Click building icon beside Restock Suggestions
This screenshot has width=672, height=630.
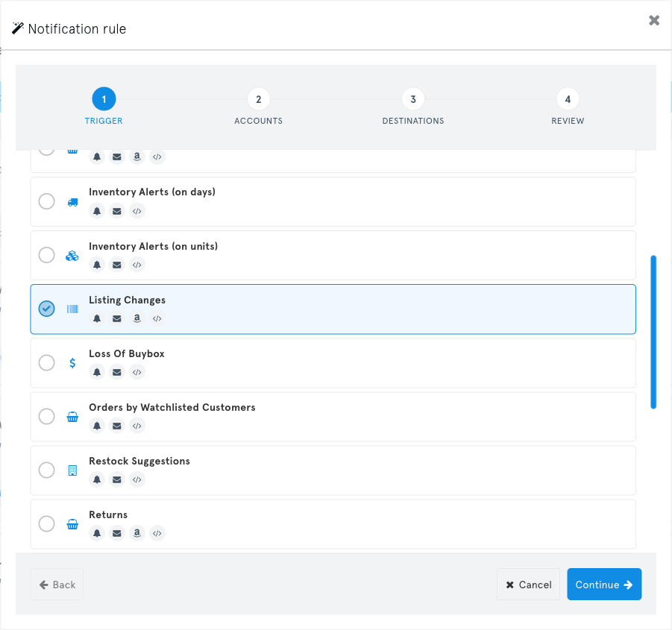pos(72,470)
